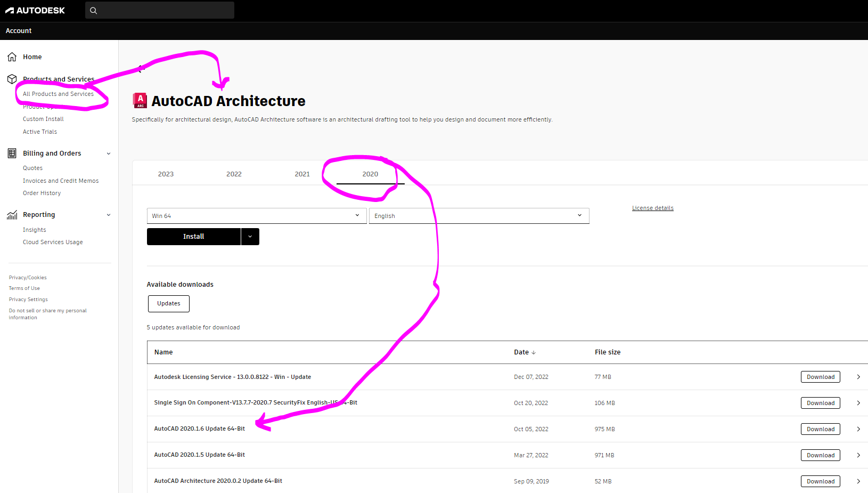868x493 pixels.
Task: Click the Billing and Orders icon
Action: (x=12, y=153)
